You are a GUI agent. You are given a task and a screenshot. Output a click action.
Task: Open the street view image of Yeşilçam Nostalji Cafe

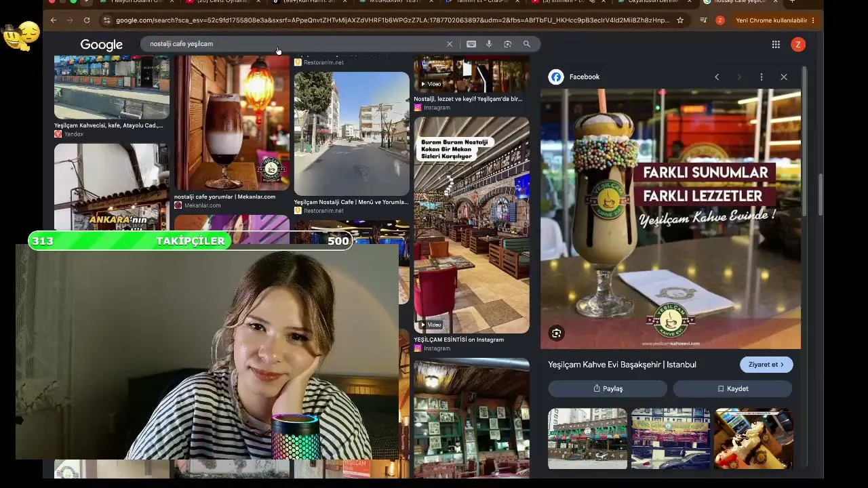352,134
